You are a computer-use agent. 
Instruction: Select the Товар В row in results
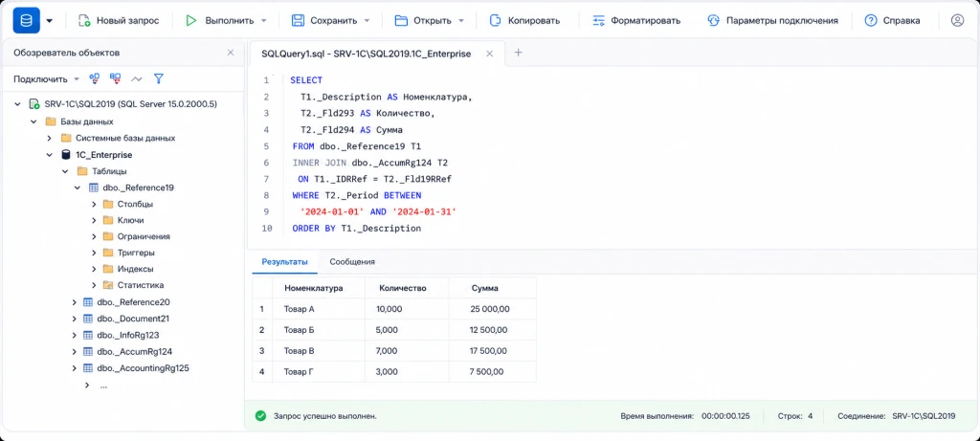(393, 350)
